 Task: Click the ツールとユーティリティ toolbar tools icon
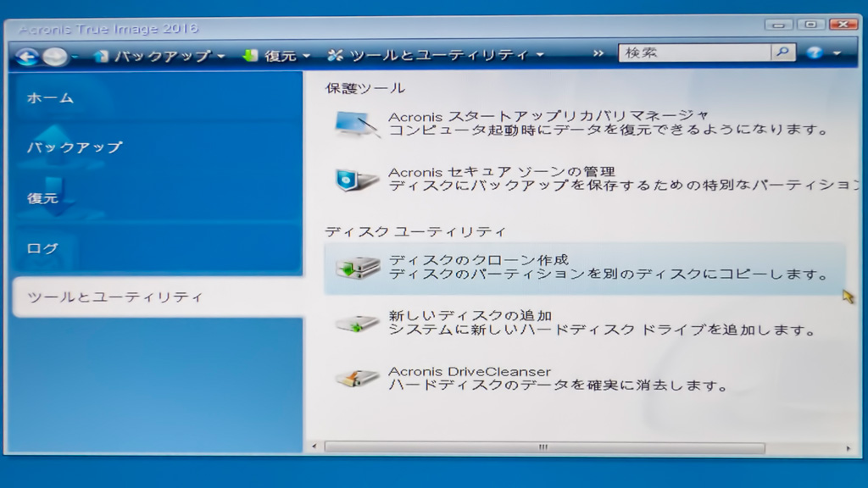[x=335, y=55]
